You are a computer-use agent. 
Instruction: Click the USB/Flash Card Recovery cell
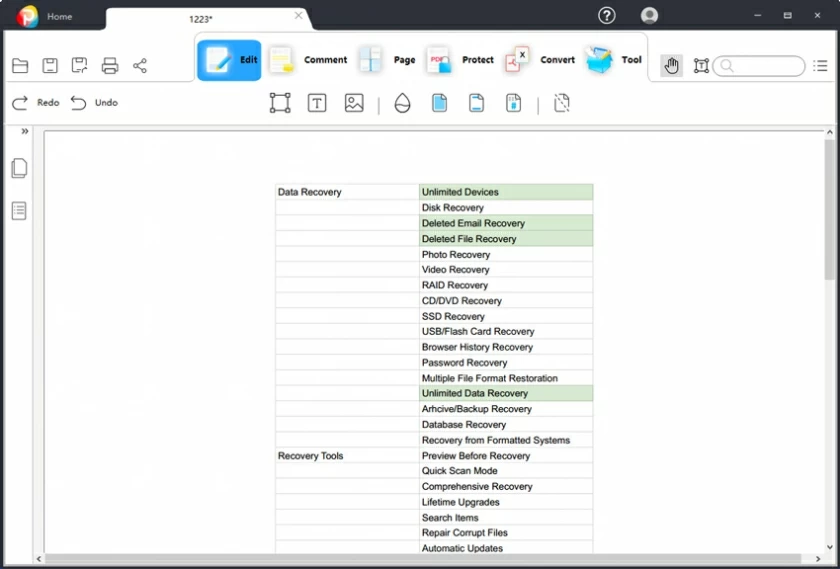[506, 331]
